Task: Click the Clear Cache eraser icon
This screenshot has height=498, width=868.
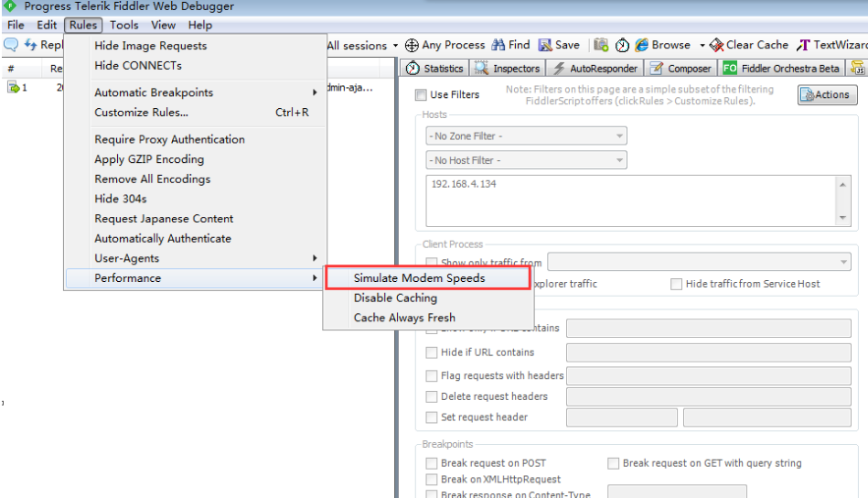Action: click(716, 45)
